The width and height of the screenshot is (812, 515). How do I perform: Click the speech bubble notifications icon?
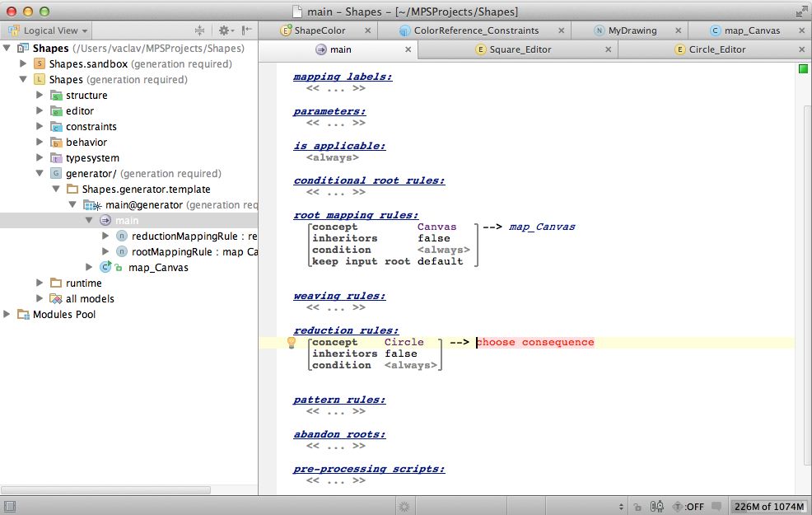(x=717, y=507)
